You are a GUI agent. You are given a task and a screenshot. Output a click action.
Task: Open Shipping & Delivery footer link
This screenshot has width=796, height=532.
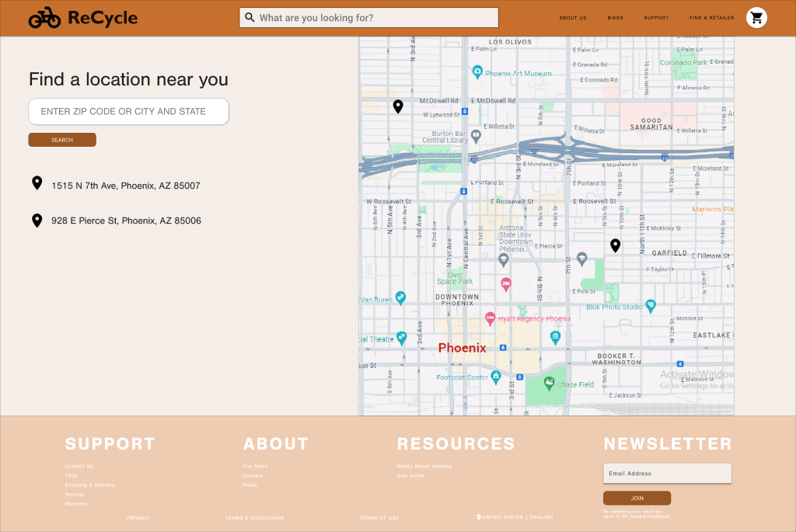click(89, 485)
